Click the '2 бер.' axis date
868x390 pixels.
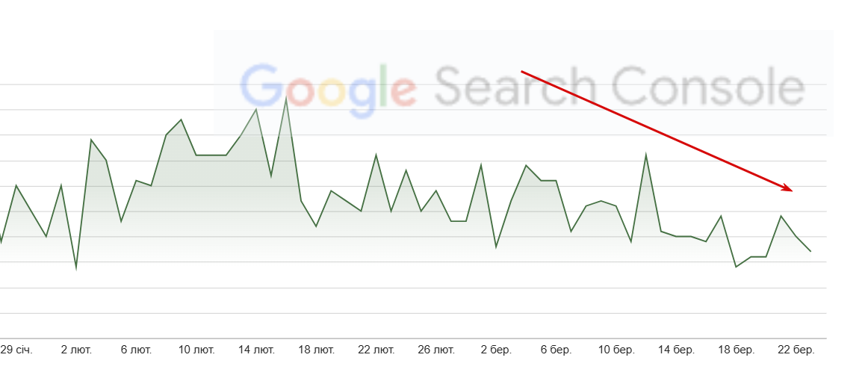tap(496, 350)
